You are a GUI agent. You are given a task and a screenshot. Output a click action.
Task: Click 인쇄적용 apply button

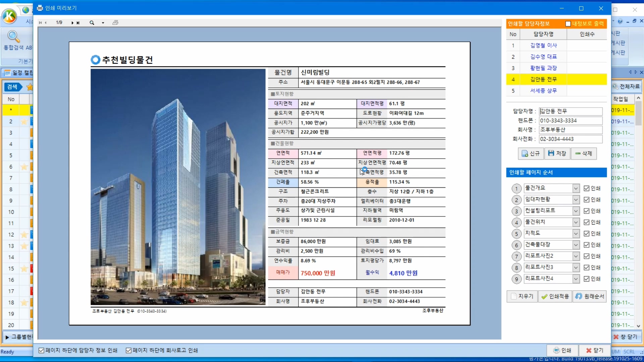click(x=555, y=297)
